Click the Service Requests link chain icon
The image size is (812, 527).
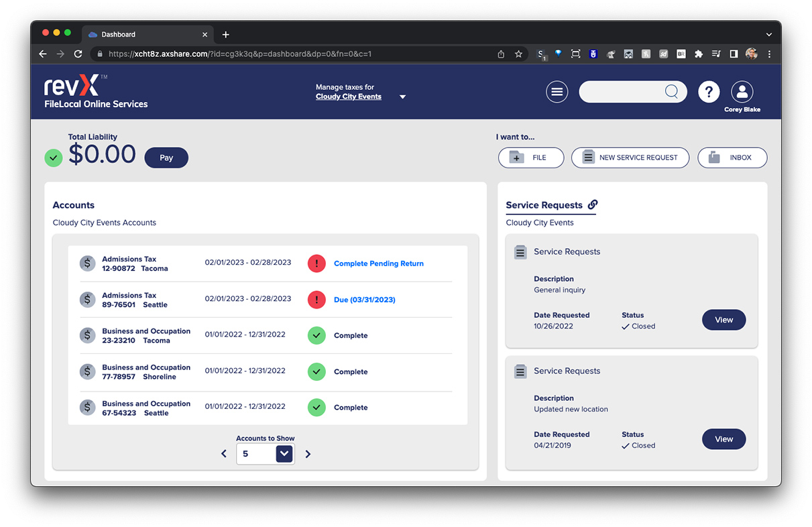click(593, 204)
